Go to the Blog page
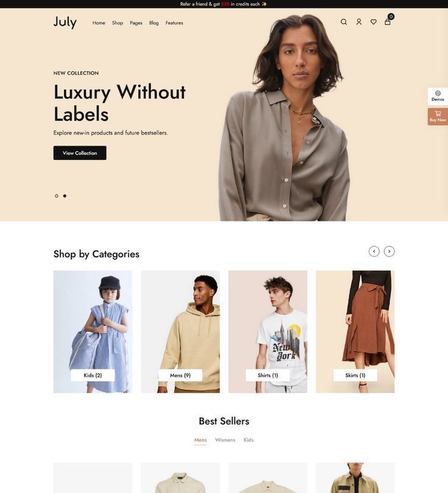Viewport: 448px width, 493px height. [x=154, y=23]
